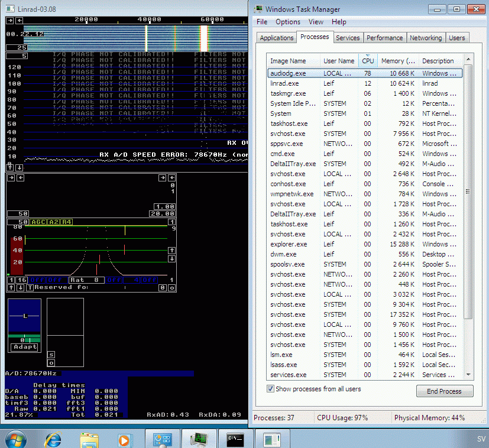
Task: Click the down-arrow button at the baseband graph's right edge
Action: pos(171,259)
